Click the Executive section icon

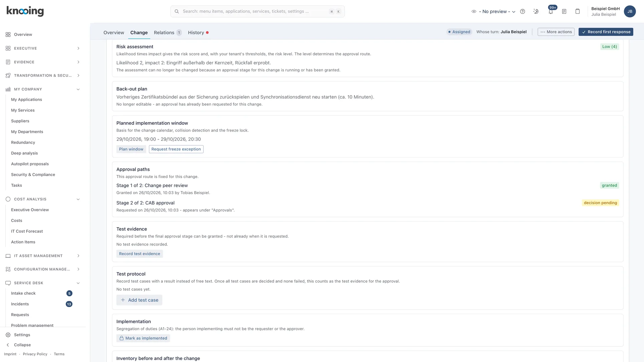point(8,48)
